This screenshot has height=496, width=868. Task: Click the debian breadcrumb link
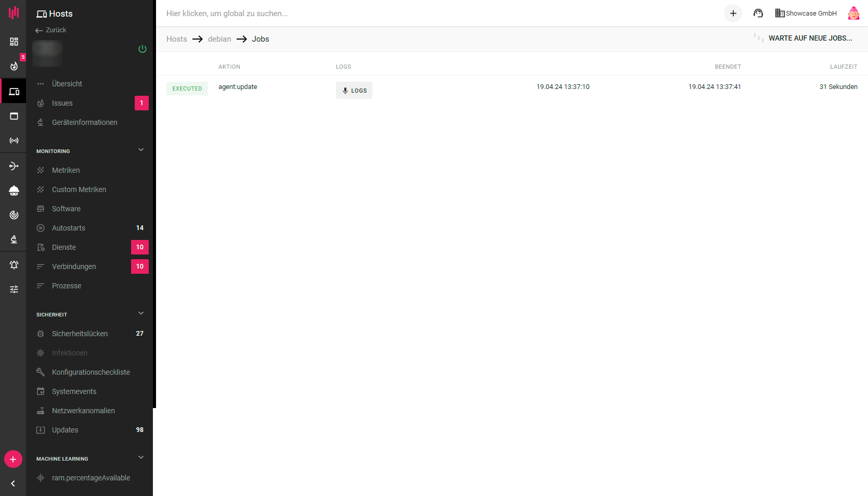(x=219, y=39)
